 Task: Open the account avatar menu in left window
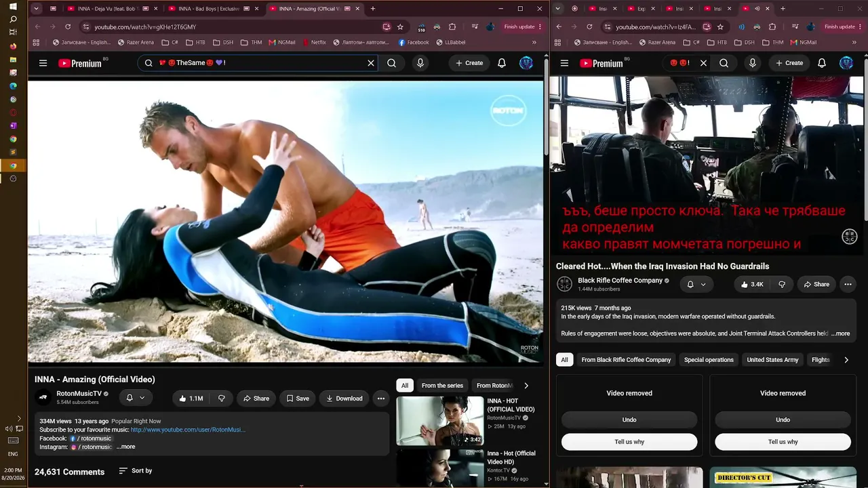526,63
